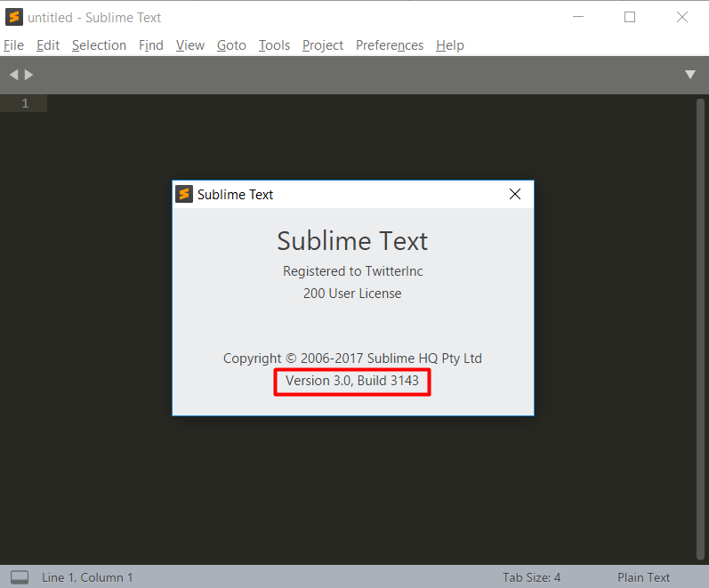Screen dimensions: 709x588
Task: Open the Project menu
Action: pyautogui.click(x=322, y=45)
